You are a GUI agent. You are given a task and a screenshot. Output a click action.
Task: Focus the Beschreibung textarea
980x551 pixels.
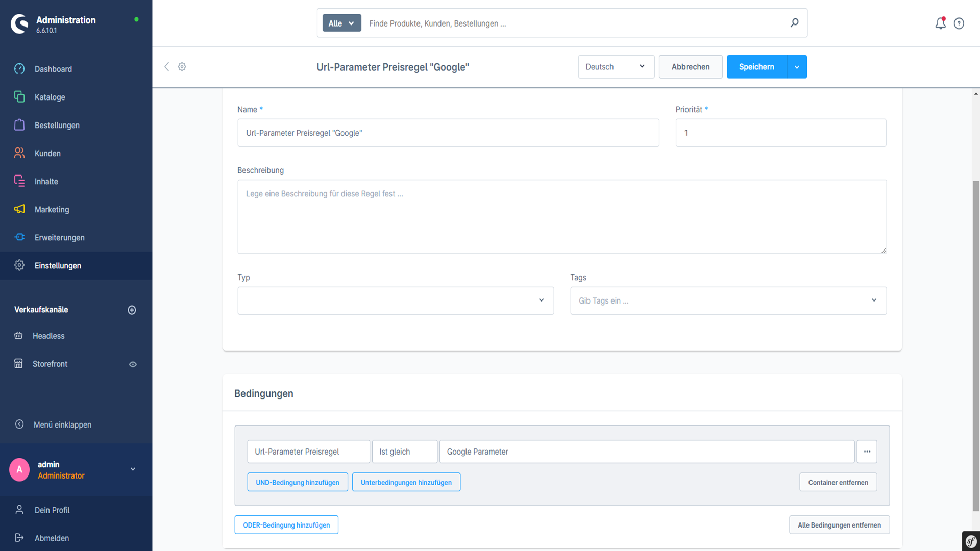tap(562, 216)
